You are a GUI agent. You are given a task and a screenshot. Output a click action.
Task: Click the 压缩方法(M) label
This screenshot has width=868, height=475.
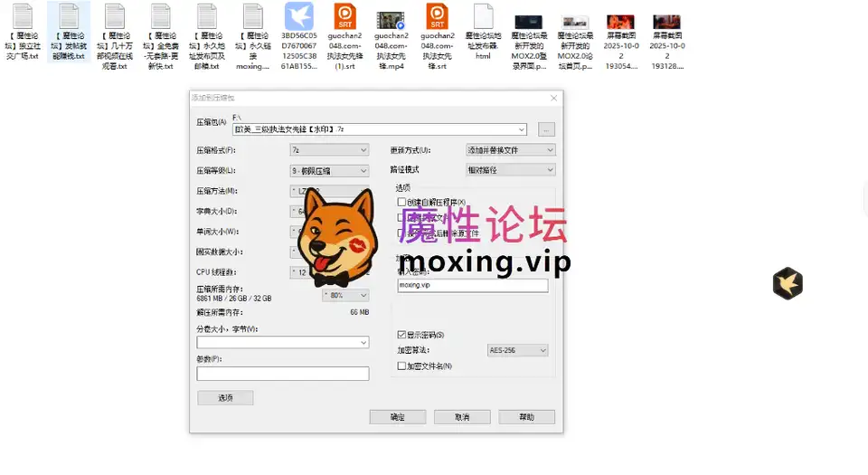click(x=217, y=191)
